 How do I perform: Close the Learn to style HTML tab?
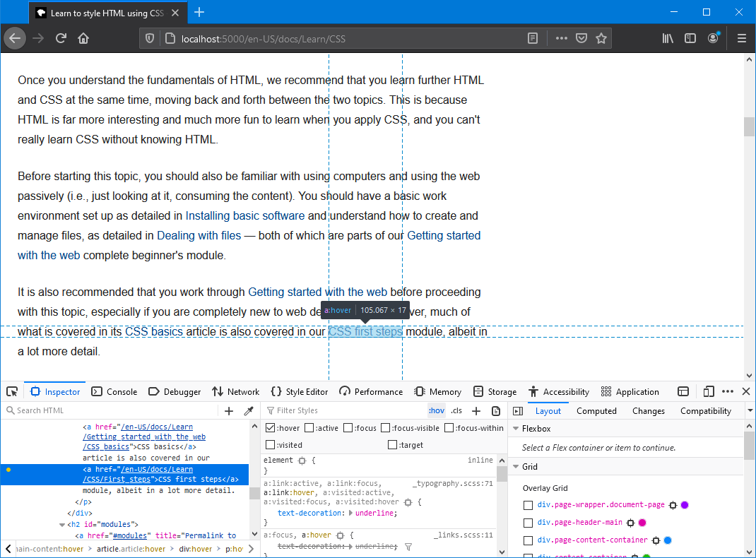(175, 13)
